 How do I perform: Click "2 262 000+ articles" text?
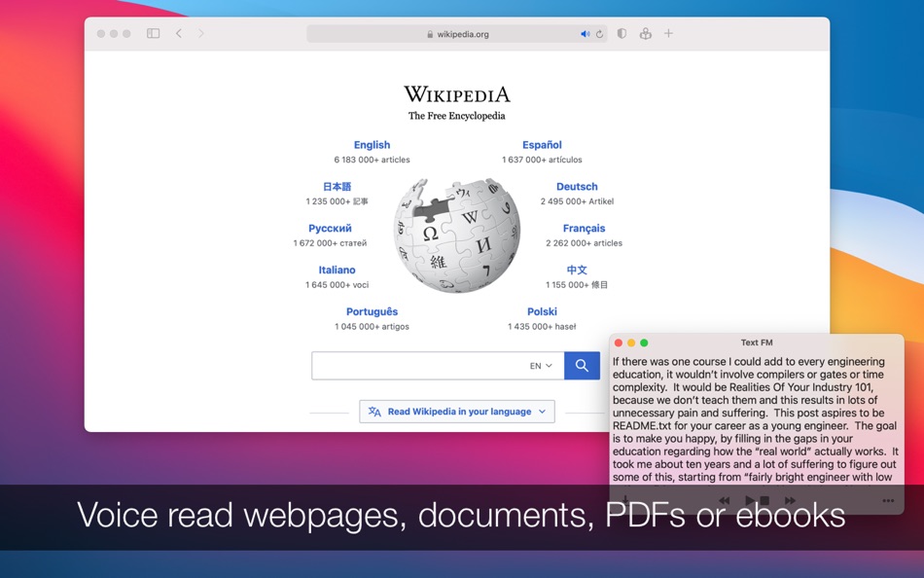click(584, 243)
